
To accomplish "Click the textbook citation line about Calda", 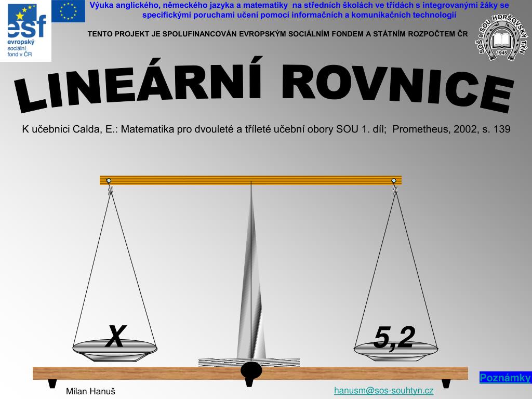I will pos(266,129).
